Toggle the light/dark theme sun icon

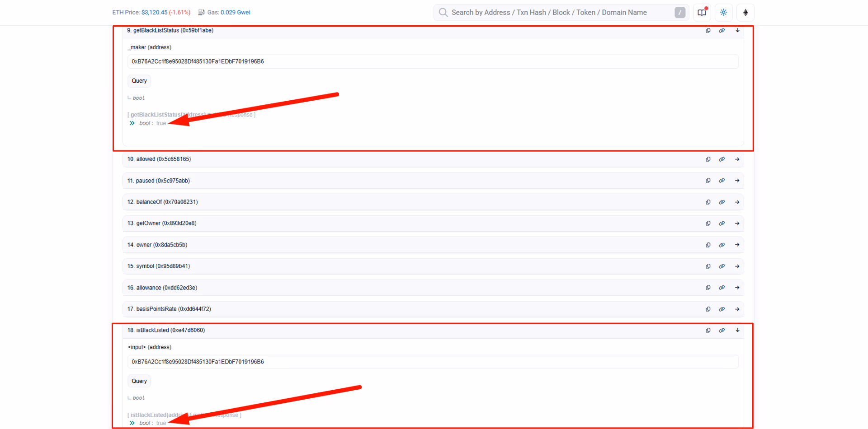point(724,13)
